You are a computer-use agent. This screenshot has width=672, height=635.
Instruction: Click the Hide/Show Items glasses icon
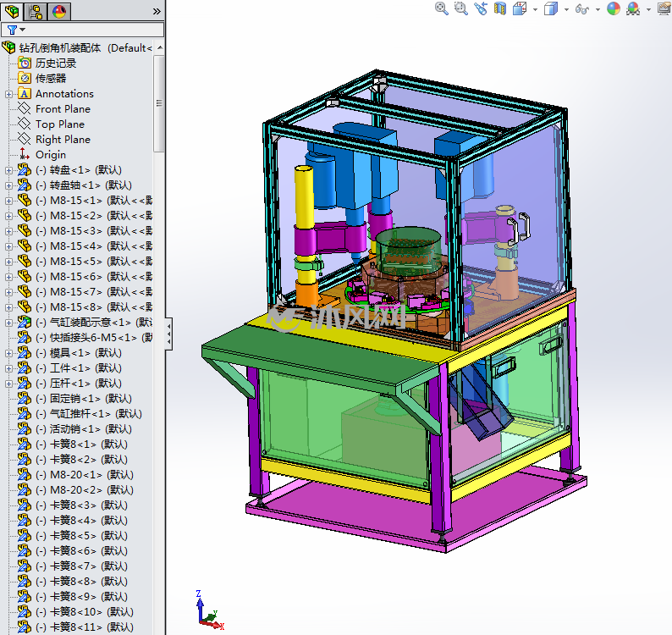point(582,8)
